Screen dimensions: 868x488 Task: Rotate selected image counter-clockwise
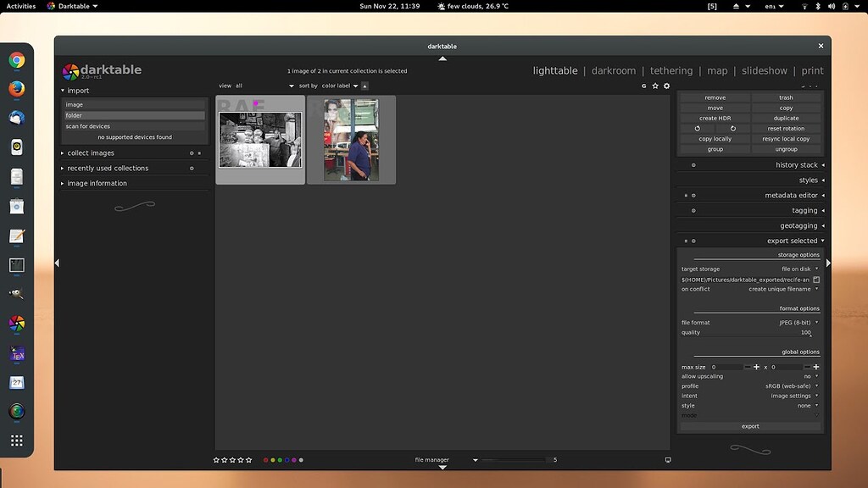(x=698, y=129)
